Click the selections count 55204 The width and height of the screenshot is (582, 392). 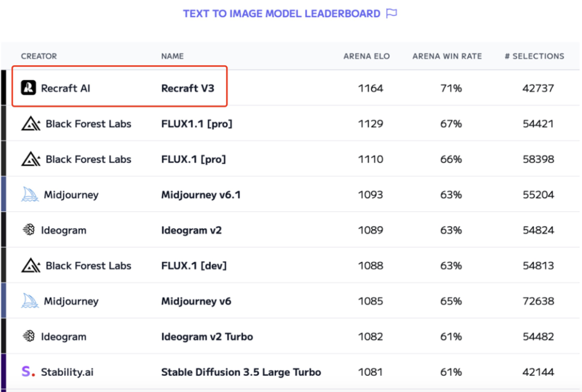point(538,195)
